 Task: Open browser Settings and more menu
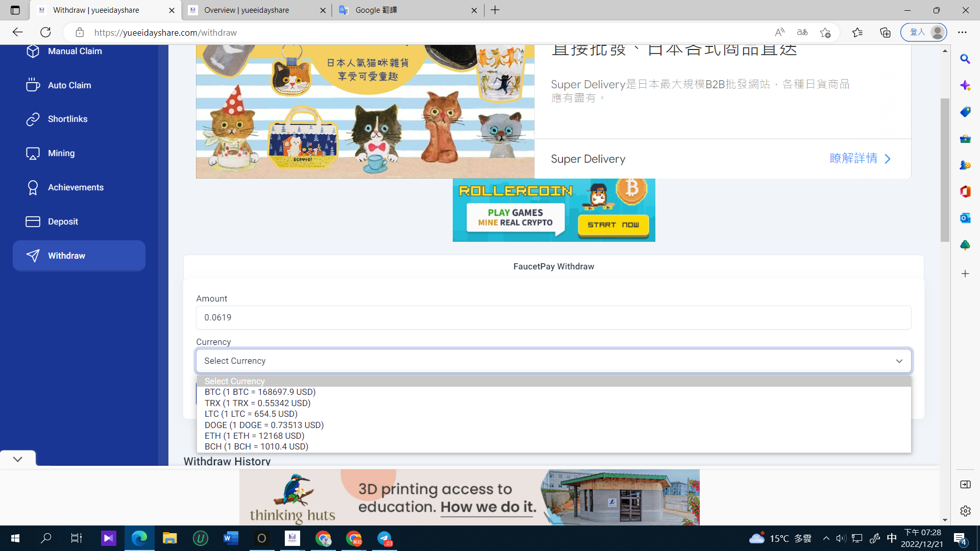pyautogui.click(x=963, y=32)
